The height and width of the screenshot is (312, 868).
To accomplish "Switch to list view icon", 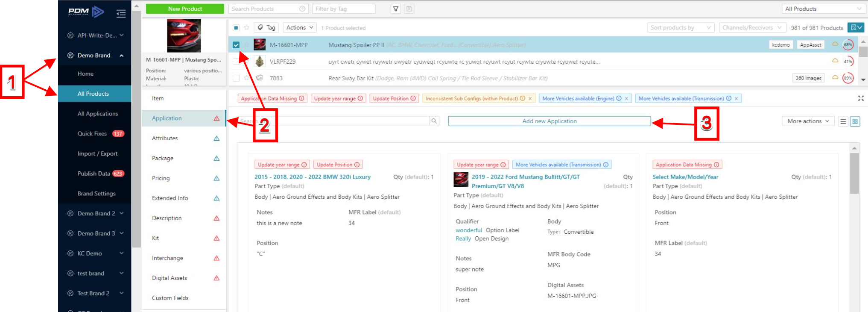I will pyautogui.click(x=843, y=121).
